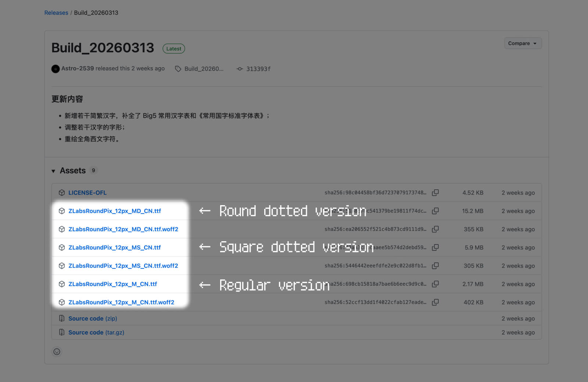Click the Build_20260313 breadcrumb entry

96,13
